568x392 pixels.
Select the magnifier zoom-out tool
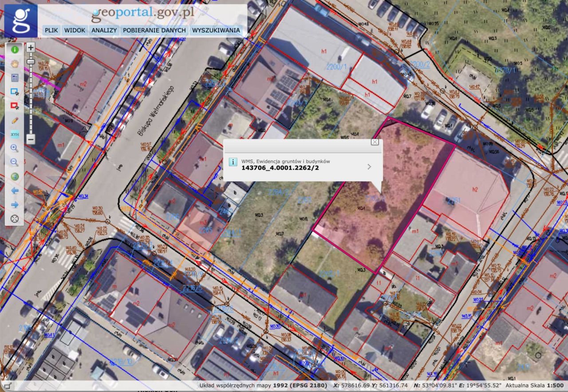pos(15,162)
